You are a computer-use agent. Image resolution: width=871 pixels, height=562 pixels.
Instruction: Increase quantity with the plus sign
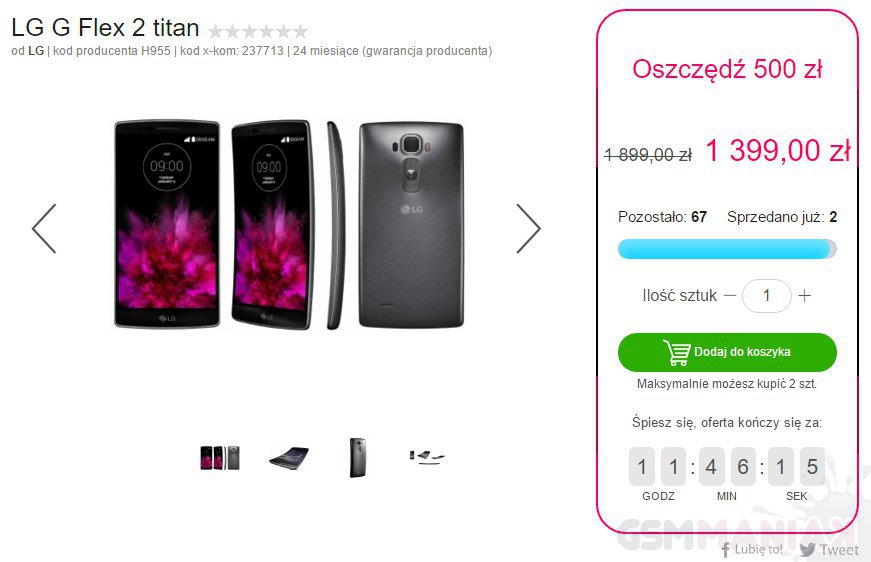coord(804,296)
